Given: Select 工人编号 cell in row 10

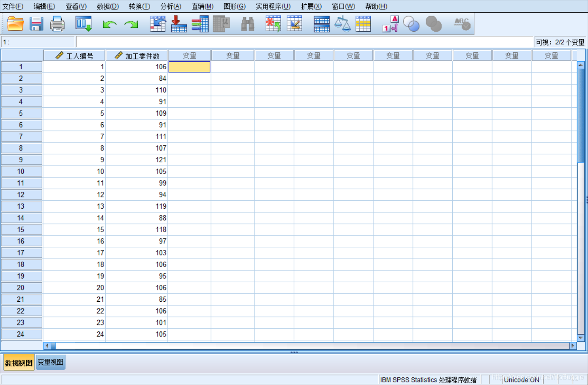Looking at the screenshot, I should [x=74, y=172].
